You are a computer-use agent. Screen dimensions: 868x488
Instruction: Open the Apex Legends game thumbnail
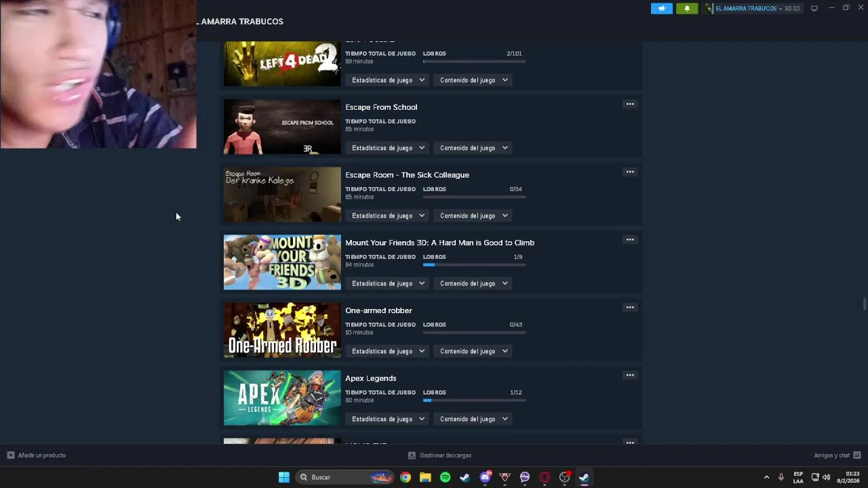(x=282, y=398)
